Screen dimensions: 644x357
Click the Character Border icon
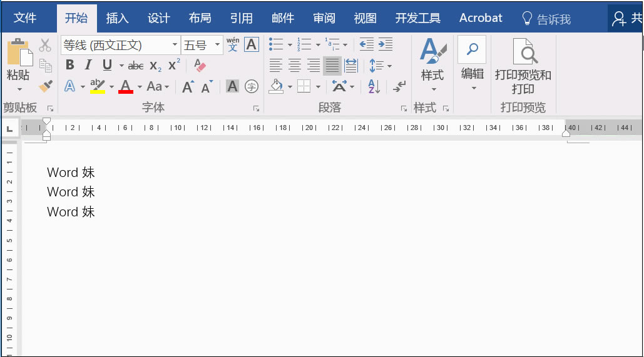click(x=252, y=44)
